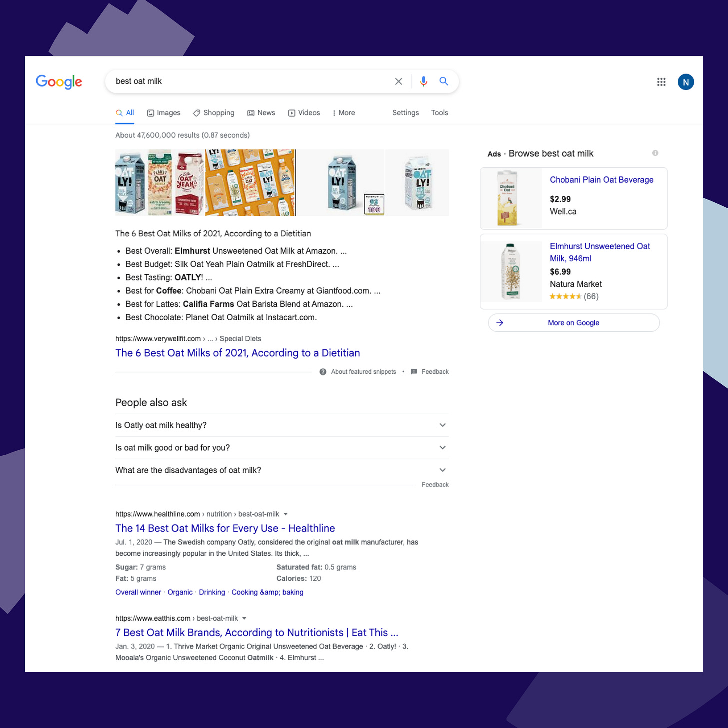Open the dropdown arrow beside eatthis.com URL

coord(244,619)
